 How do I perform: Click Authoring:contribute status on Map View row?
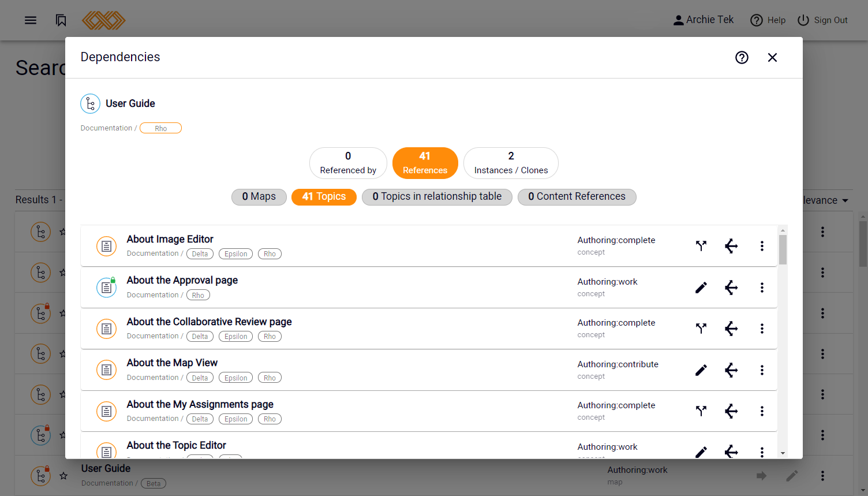coord(618,364)
